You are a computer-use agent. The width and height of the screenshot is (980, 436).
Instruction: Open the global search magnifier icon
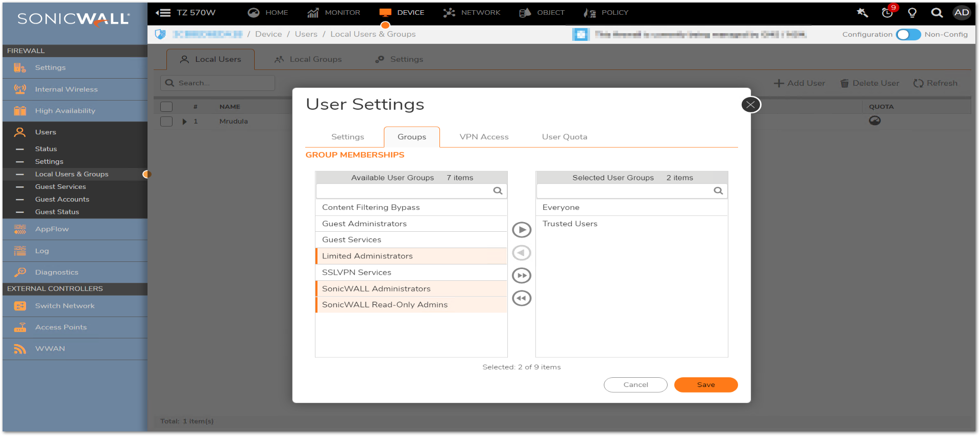pos(937,13)
